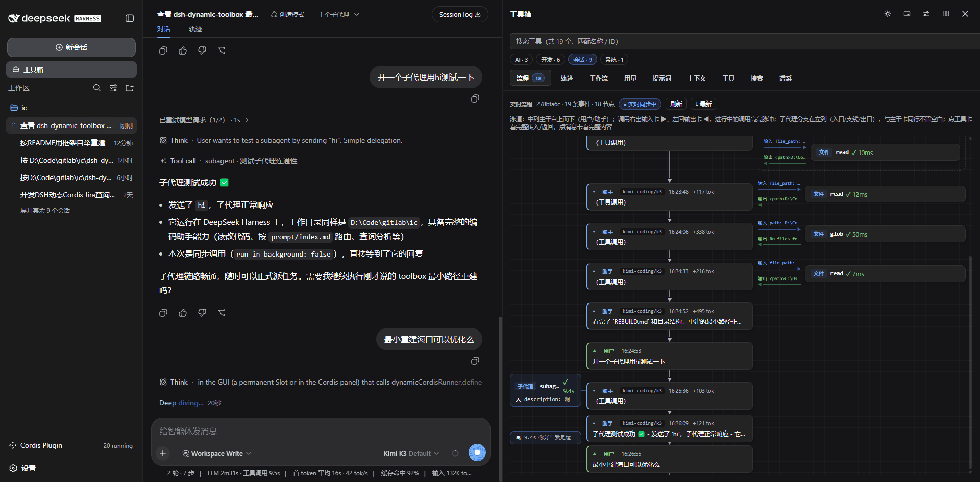The height and width of the screenshot is (482, 980).
Task: Copy the 最小重建海口可以优化么 user message
Action: click(x=475, y=361)
